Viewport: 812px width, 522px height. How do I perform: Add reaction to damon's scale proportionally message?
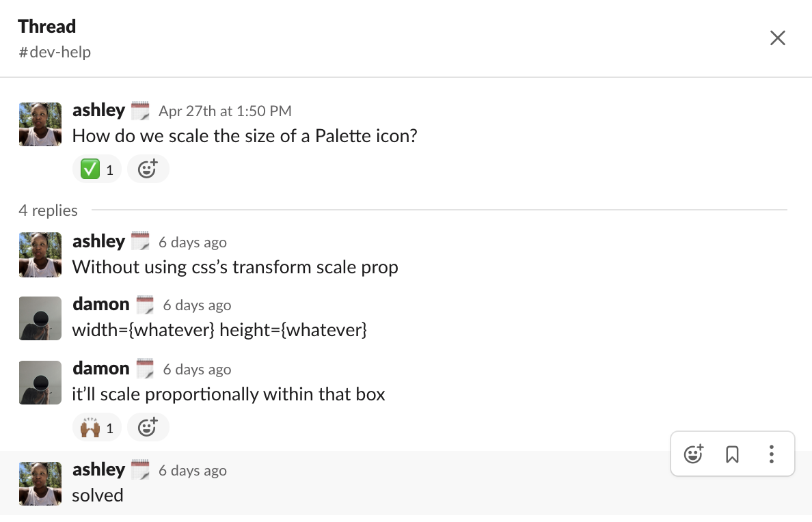click(148, 428)
